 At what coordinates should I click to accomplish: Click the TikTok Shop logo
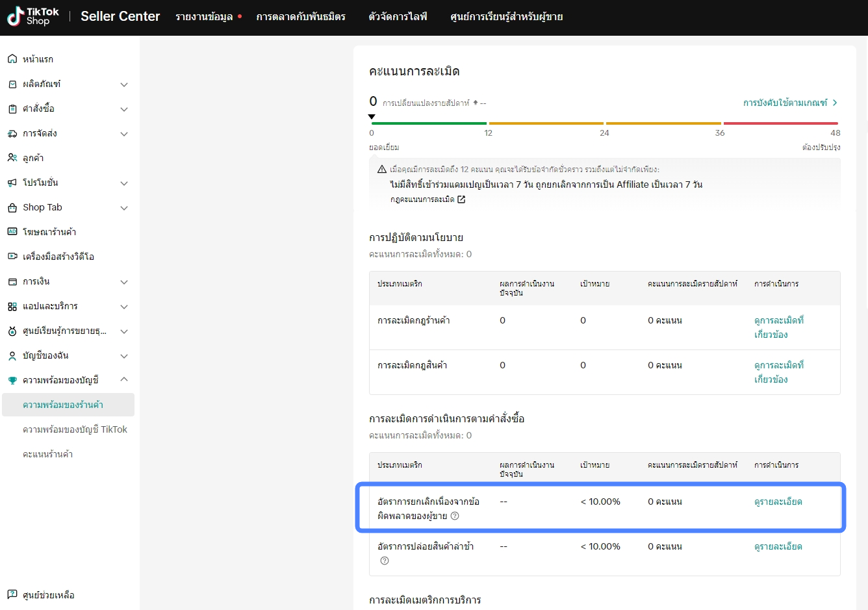pyautogui.click(x=32, y=16)
